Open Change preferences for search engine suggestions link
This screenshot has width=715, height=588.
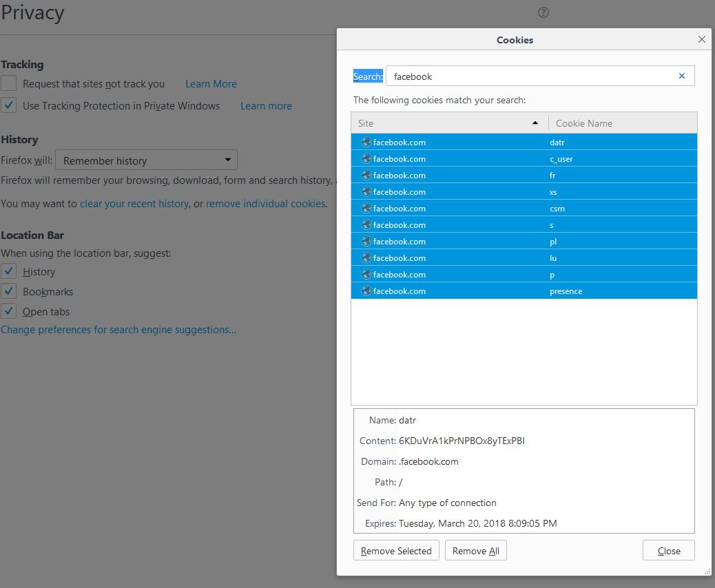[x=118, y=330]
